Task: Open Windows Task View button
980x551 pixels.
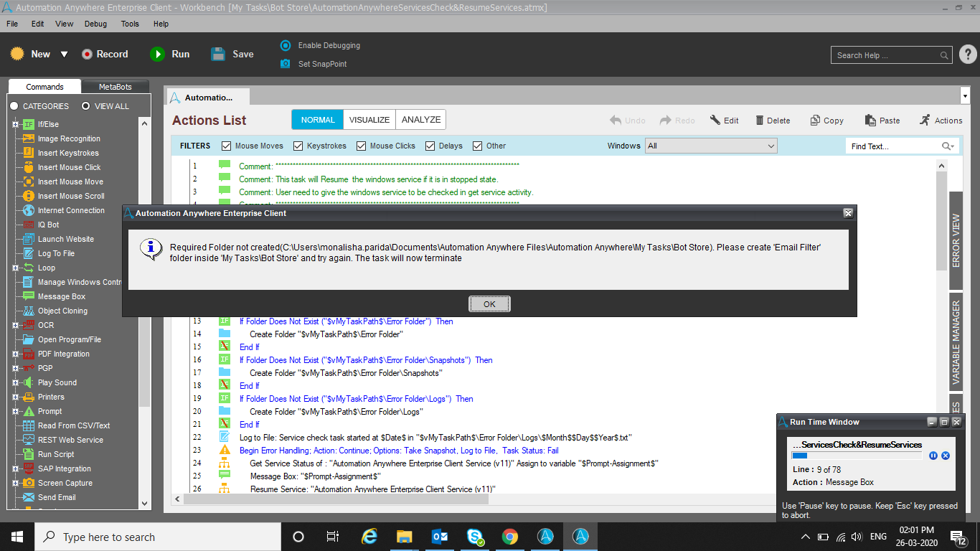Action: (x=333, y=537)
